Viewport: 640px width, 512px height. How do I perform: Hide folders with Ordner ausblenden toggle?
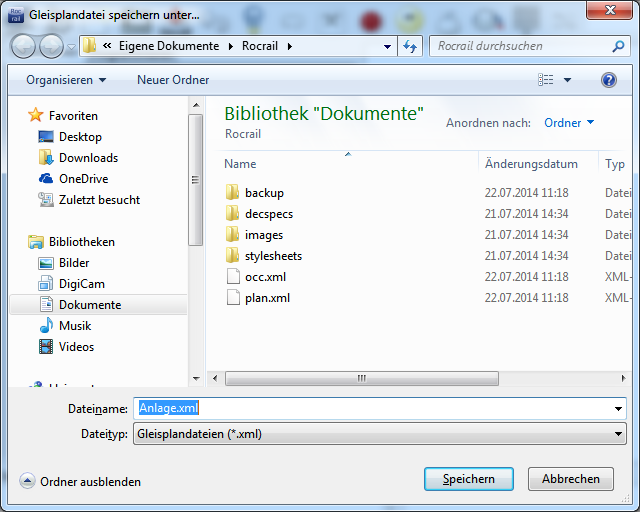(x=90, y=482)
